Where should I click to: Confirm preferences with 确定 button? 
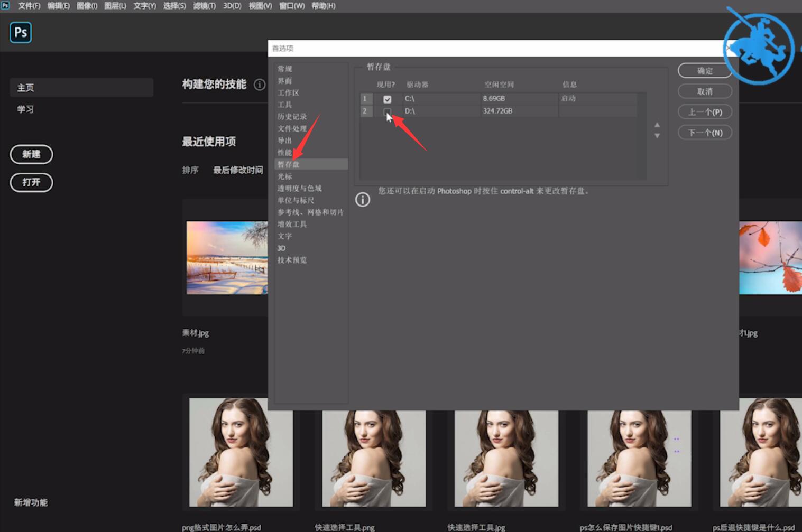point(705,71)
